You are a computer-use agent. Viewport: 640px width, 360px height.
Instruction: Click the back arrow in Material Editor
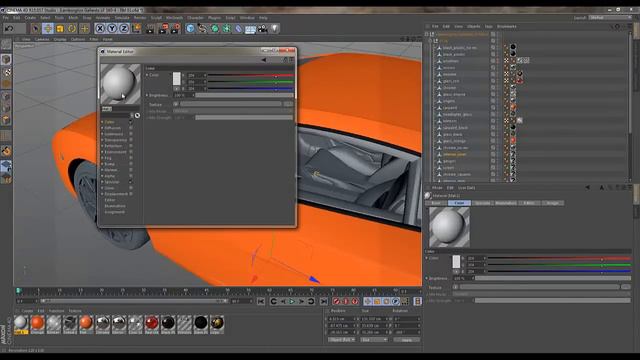pyautogui.click(x=264, y=60)
